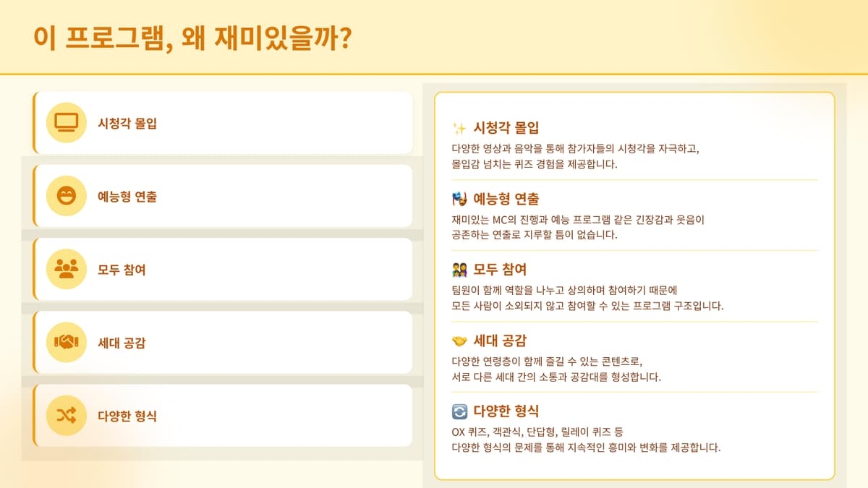Click the slide title 이 프로그램, 왜 재미있을까?
The image size is (868, 488).
pyautogui.click(x=192, y=38)
